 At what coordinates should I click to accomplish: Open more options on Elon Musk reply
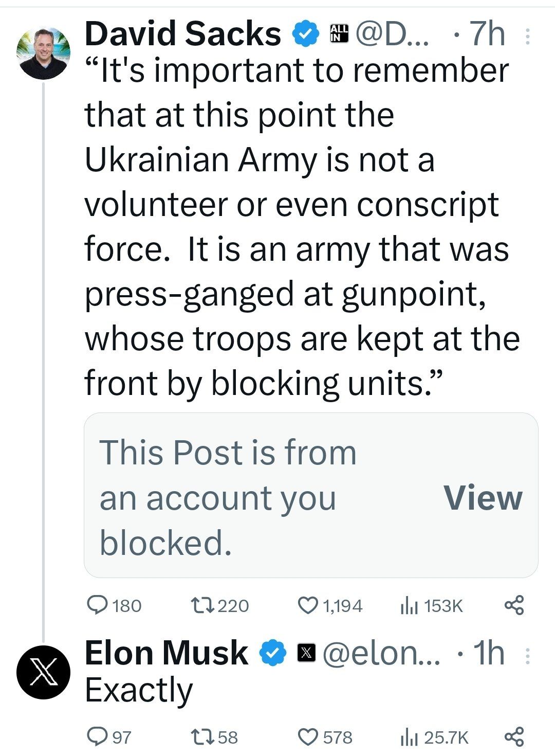pos(527,654)
